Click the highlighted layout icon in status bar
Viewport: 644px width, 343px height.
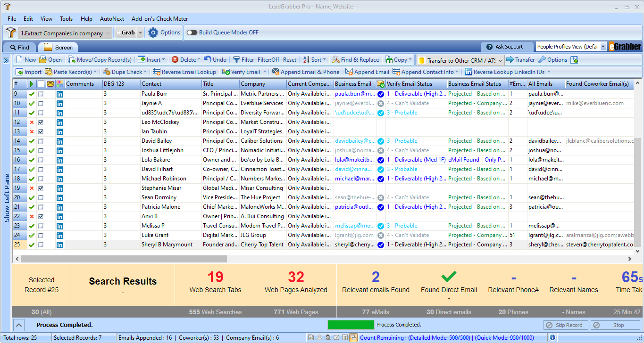click(353, 337)
